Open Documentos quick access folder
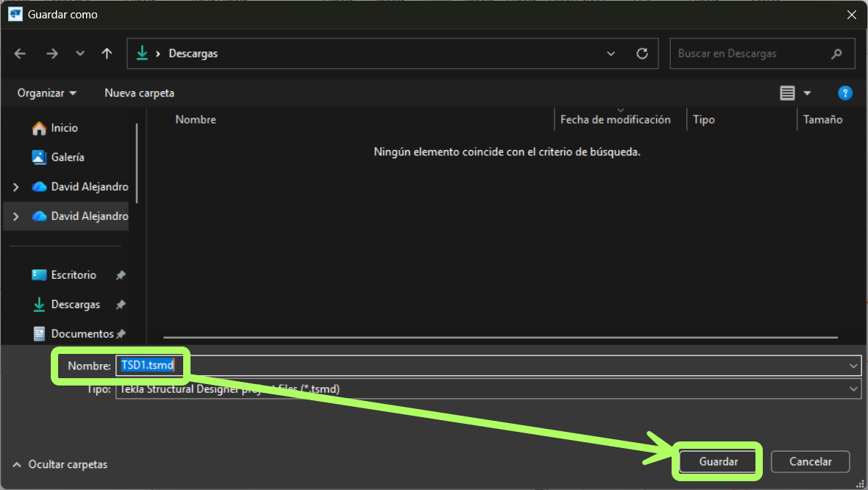Image resolution: width=868 pixels, height=490 pixels. [73, 334]
